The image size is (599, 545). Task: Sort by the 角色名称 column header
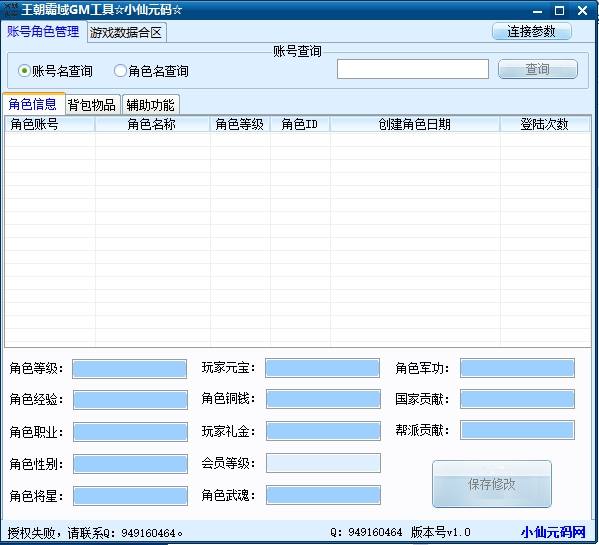[152, 125]
